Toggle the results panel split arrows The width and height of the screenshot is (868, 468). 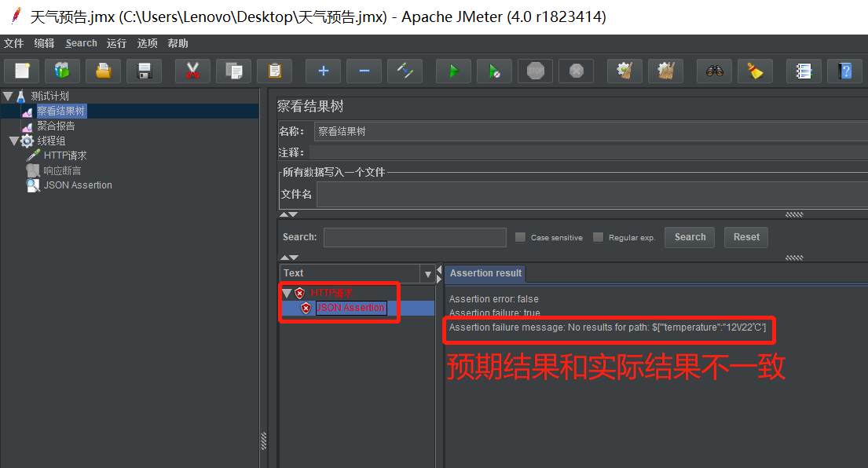coord(439,274)
